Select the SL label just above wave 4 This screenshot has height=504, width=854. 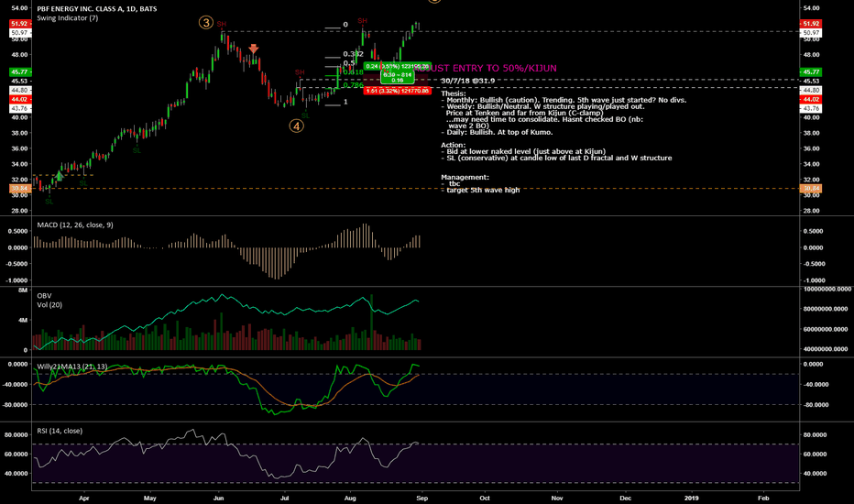coord(305,115)
